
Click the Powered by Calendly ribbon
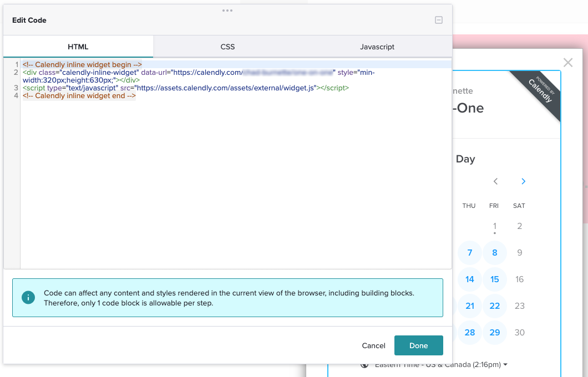coord(540,90)
